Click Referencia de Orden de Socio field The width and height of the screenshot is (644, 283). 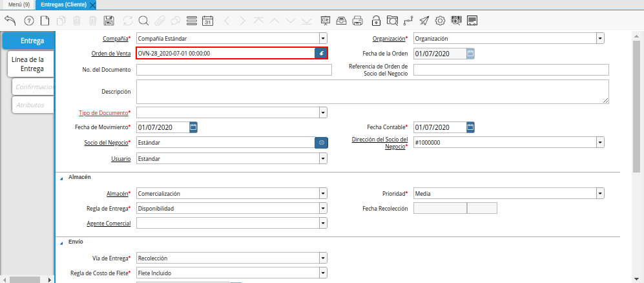click(x=511, y=70)
